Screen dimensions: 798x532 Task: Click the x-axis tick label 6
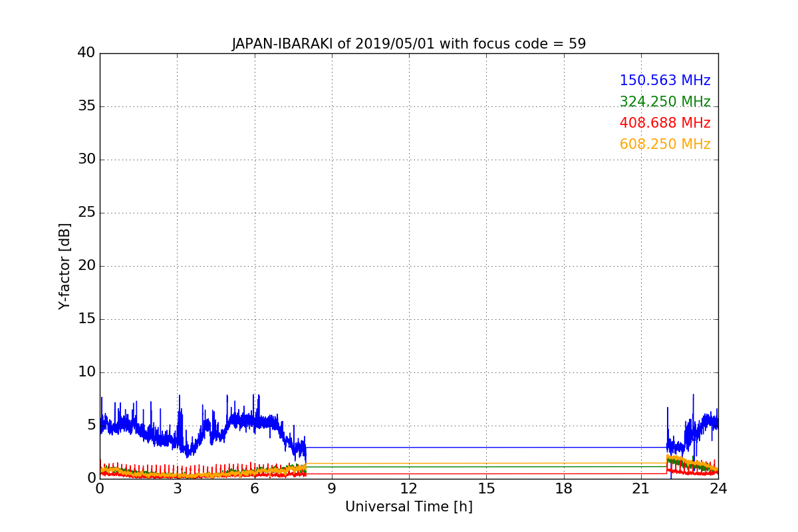pyautogui.click(x=255, y=488)
